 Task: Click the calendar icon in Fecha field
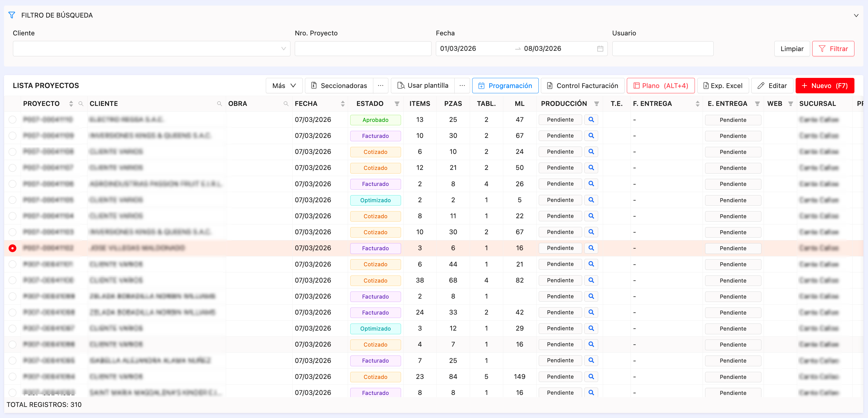[x=600, y=49]
